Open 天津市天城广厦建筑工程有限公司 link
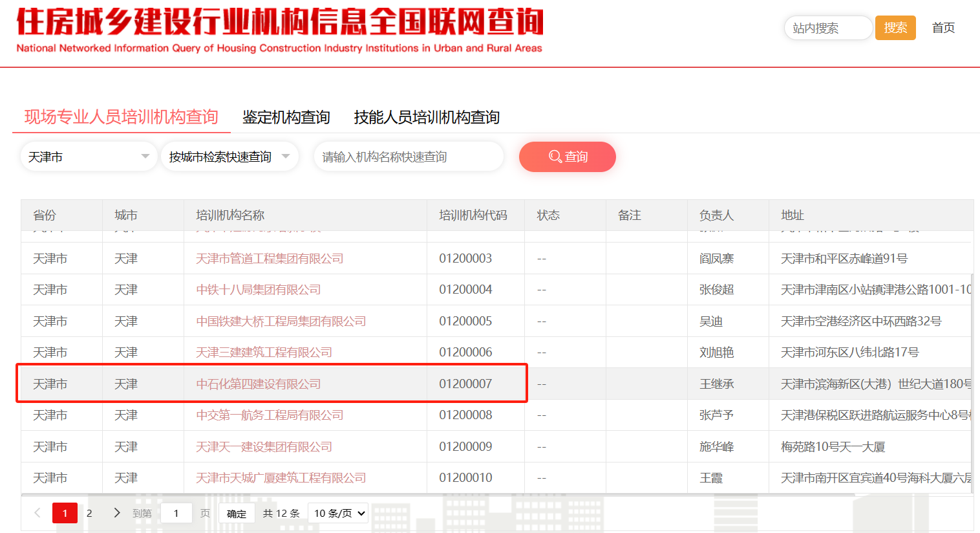 click(281, 478)
